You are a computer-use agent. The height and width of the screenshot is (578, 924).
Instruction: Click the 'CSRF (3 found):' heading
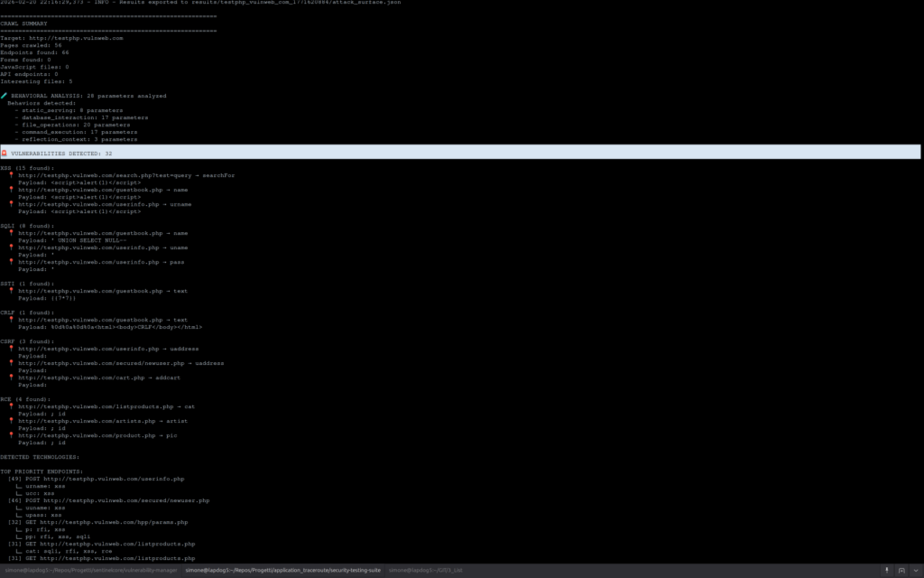(x=27, y=341)
